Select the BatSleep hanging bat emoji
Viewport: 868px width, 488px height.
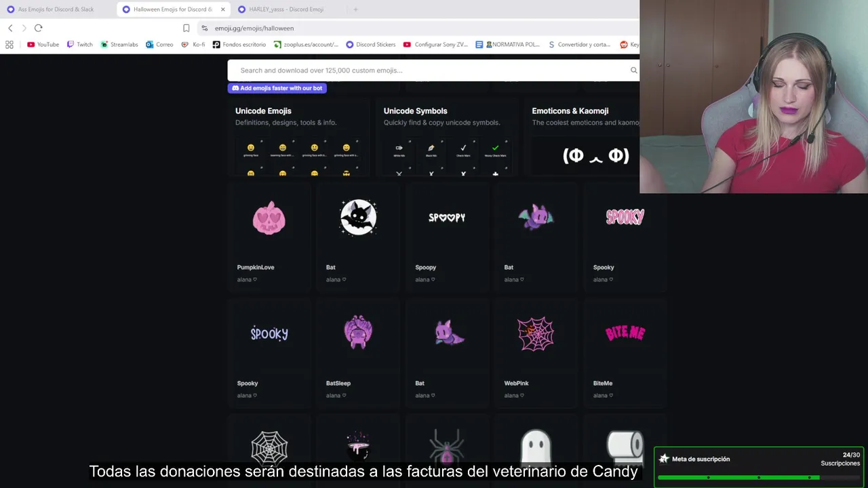point(358,332)
